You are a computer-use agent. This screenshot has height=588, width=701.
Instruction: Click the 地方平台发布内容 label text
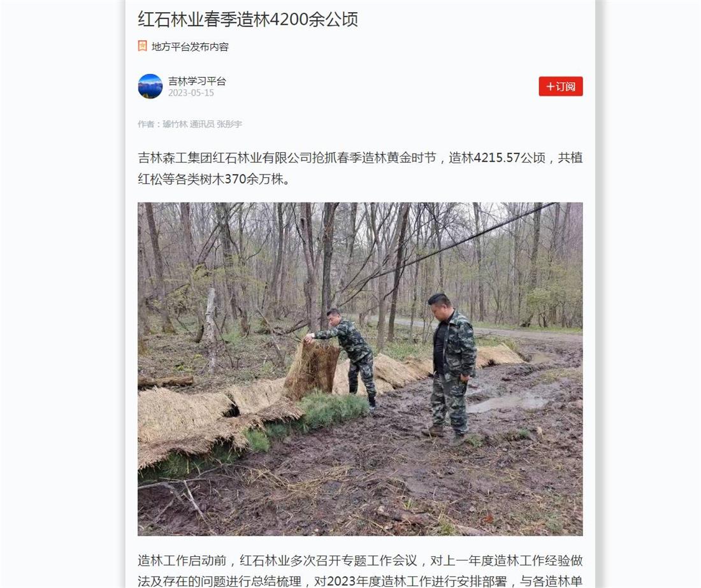(190, 47)
